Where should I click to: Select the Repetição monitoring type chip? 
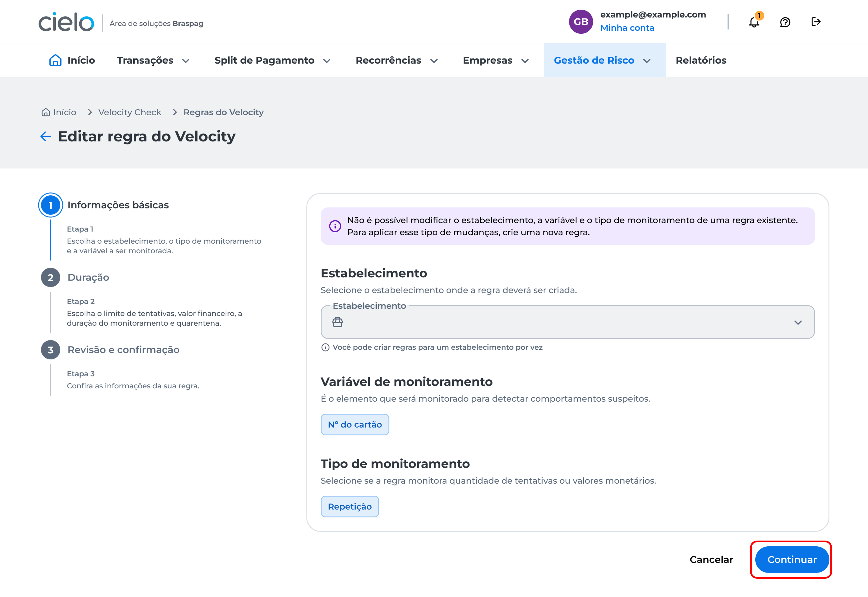(350, 507)
